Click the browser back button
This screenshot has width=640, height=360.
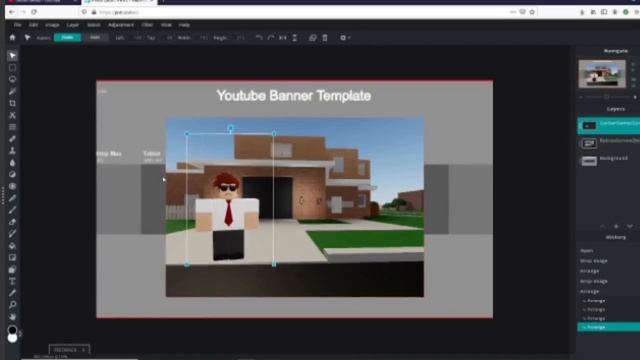click(x=11, y=12)
